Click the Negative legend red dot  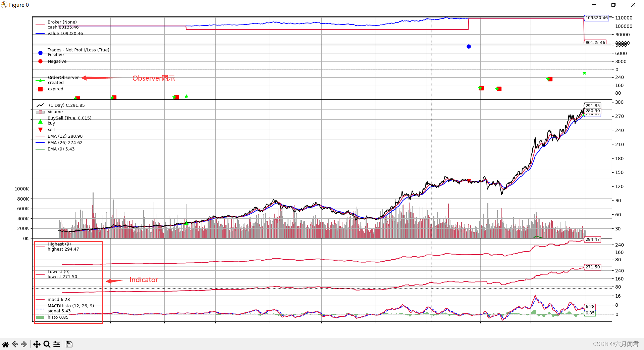pos(40,61)
